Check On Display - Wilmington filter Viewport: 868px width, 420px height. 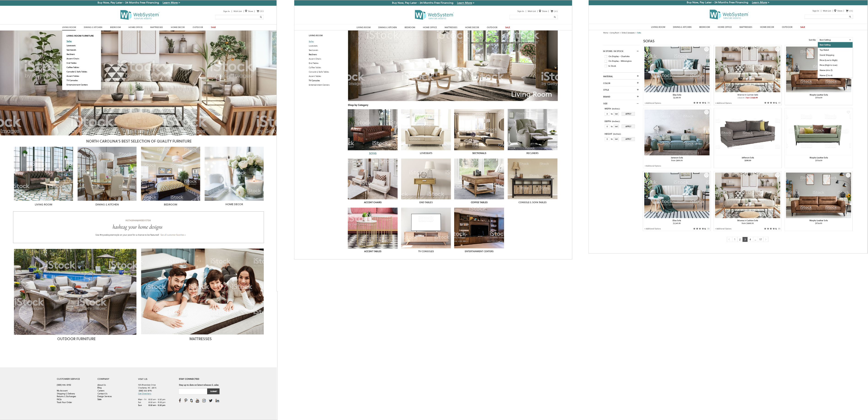click(x=606, y=61)
